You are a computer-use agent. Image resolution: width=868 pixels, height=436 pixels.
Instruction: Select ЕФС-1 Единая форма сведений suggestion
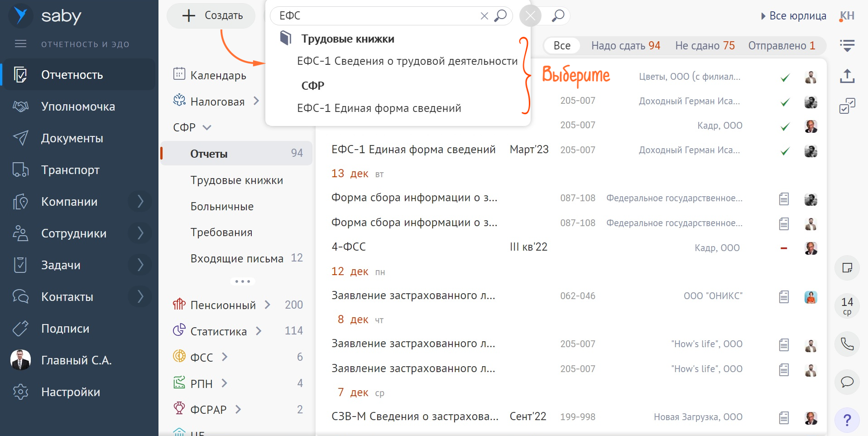pyautogui.click(x=379, y=108)
